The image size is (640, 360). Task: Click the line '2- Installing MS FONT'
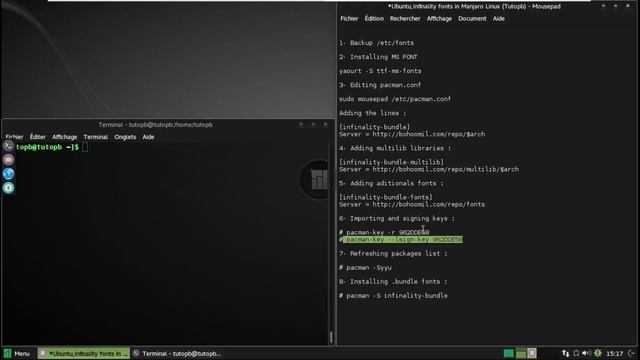(378, 57)
